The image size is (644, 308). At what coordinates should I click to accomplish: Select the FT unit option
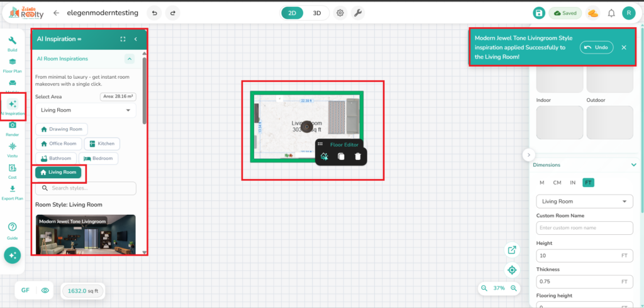588,183
